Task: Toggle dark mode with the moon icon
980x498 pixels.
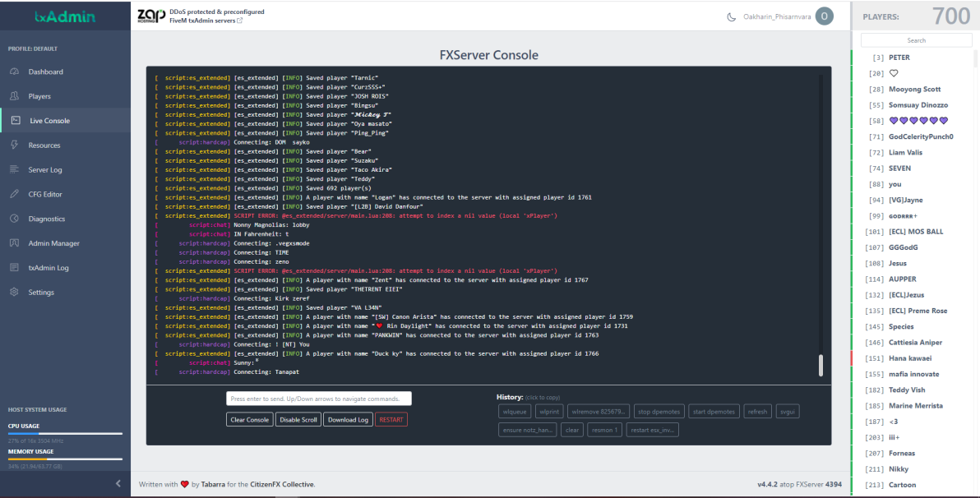Action: (x=731, y=17)
